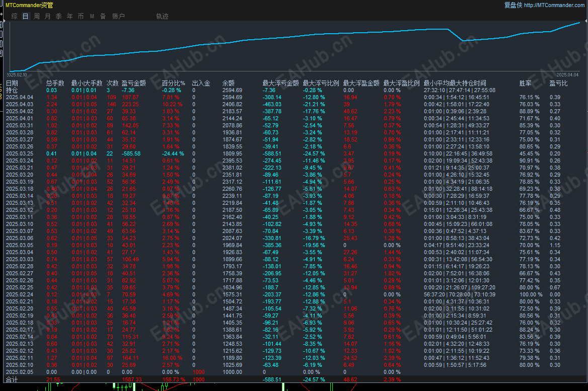Click the 最小|大手数 column header
The height and width of the screenshot is (391, 588).
[x=87, y=83]
